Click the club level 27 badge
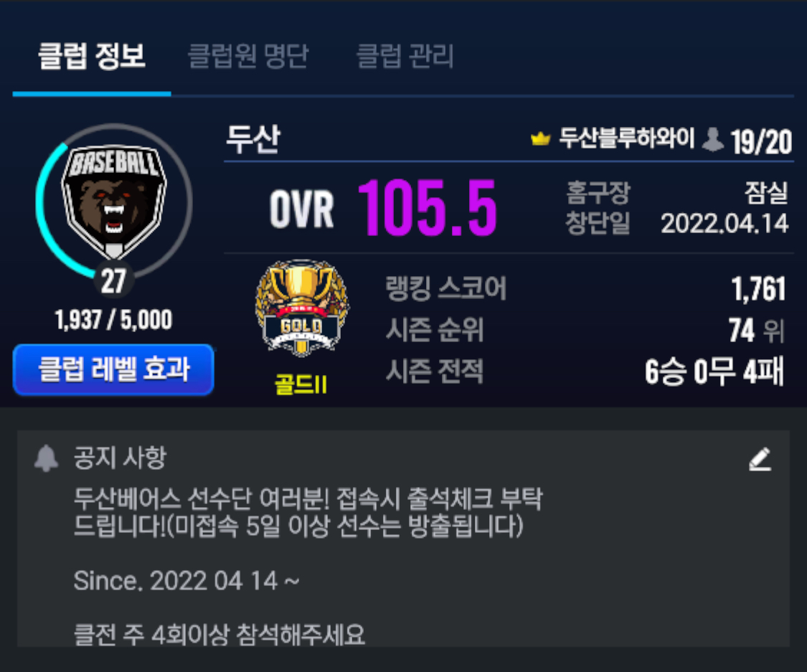The width and height of the screenshot is (807, 672). point(114,281)
